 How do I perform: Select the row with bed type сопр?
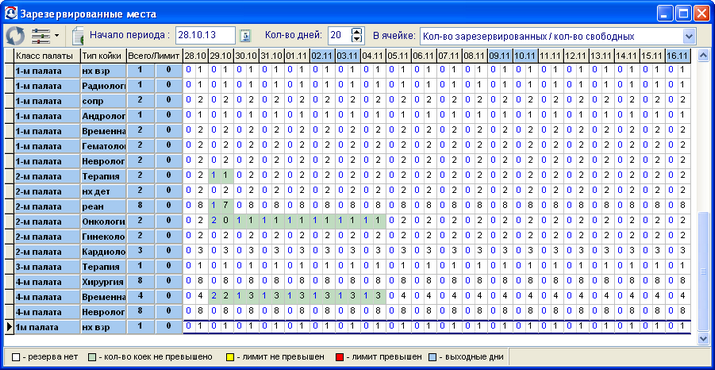(349, 100)
